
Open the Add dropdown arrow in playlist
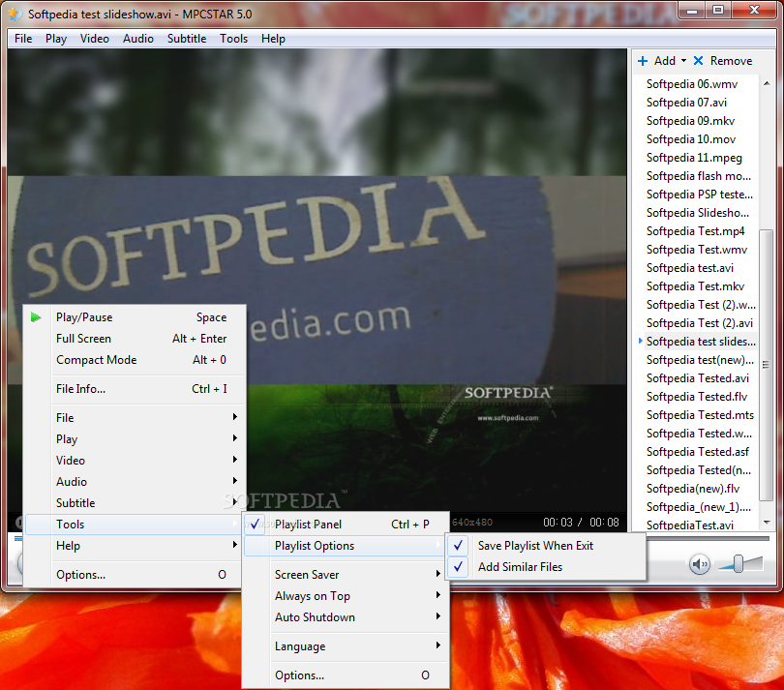coord(683,61)
